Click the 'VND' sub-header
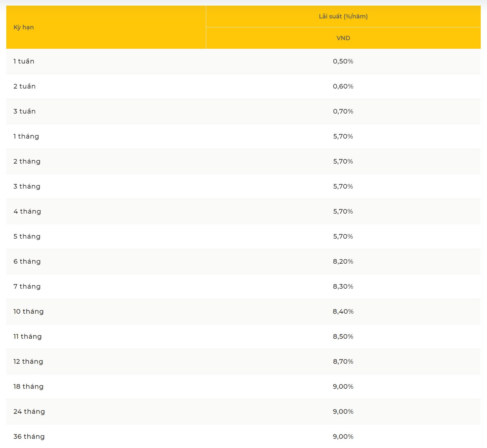Screen dimensions: 487x448 343,38
